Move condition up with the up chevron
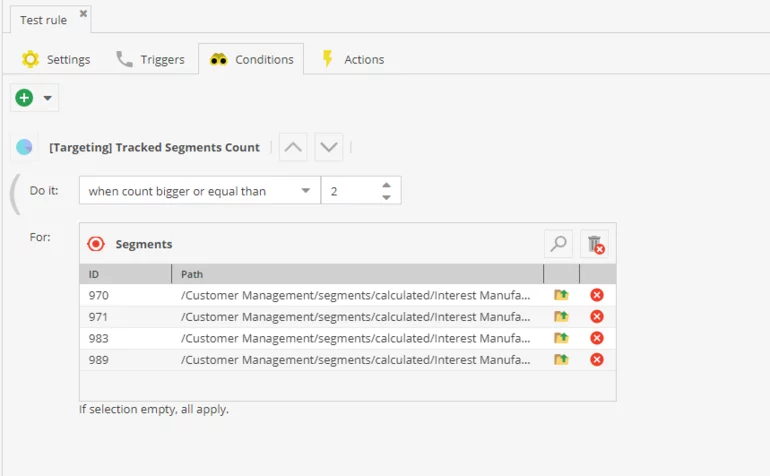Screen dimensions: 770x476 (x=293, y=147)
